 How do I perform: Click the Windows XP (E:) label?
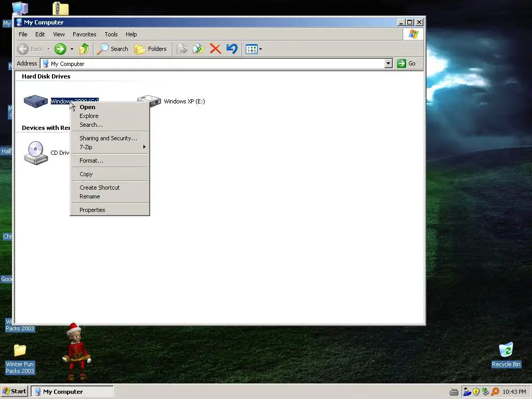184,101
